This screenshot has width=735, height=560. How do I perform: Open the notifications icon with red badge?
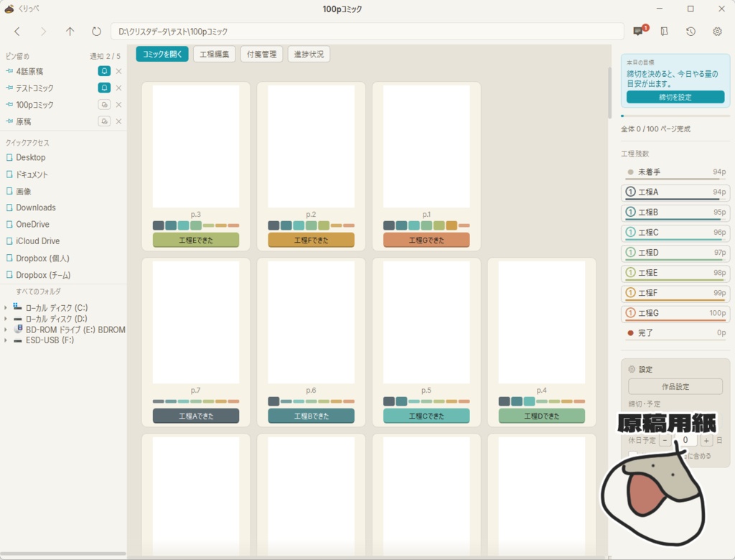point(638,31)
